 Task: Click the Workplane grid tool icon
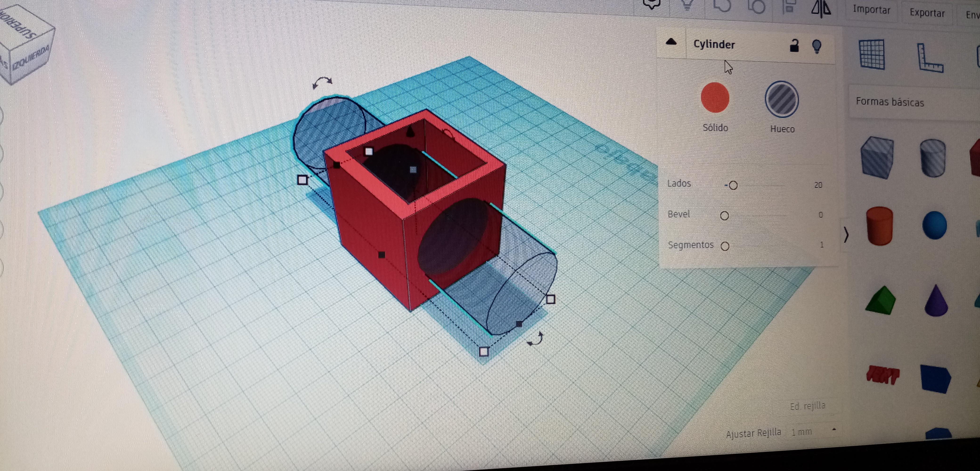872,55
